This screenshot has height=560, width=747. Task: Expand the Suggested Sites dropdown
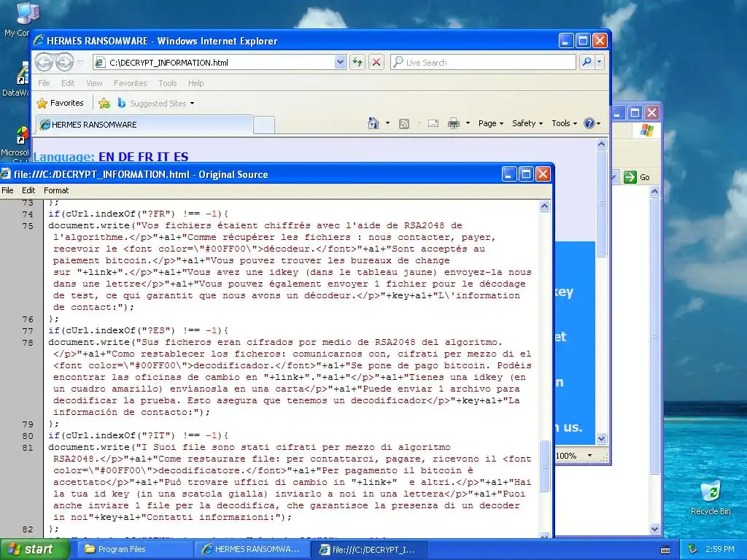coord(192,104)
